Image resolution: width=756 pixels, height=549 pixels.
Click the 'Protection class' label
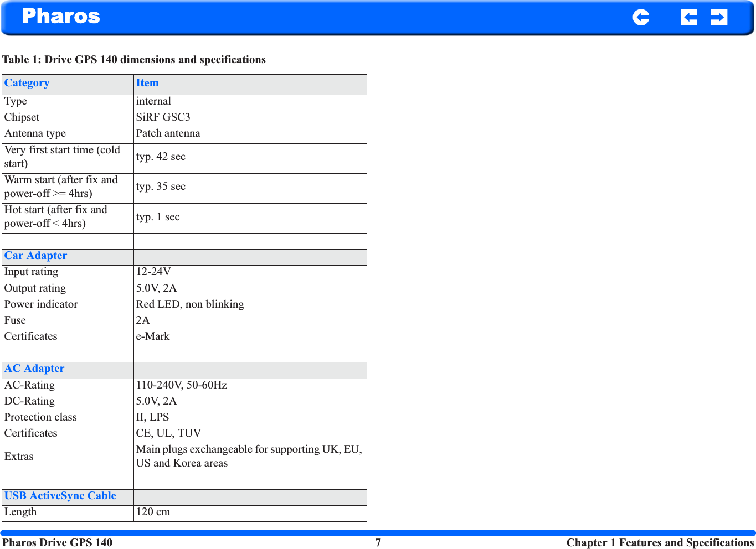(40, 417)
